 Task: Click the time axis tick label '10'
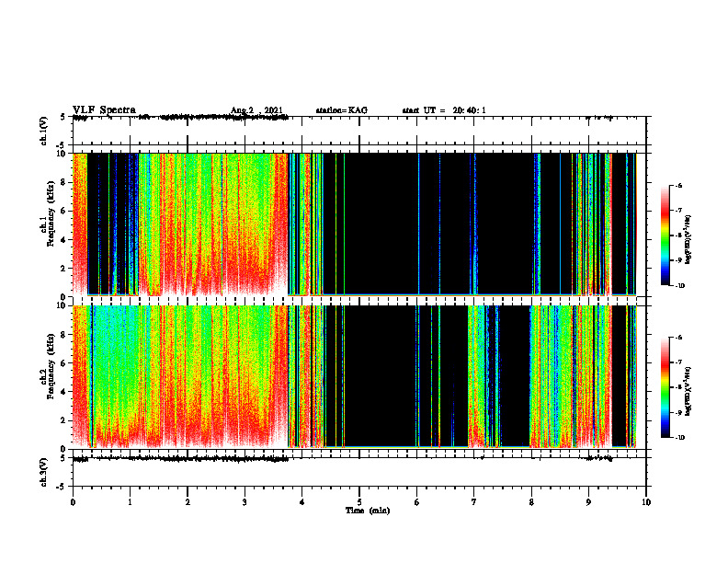(646, 502)
